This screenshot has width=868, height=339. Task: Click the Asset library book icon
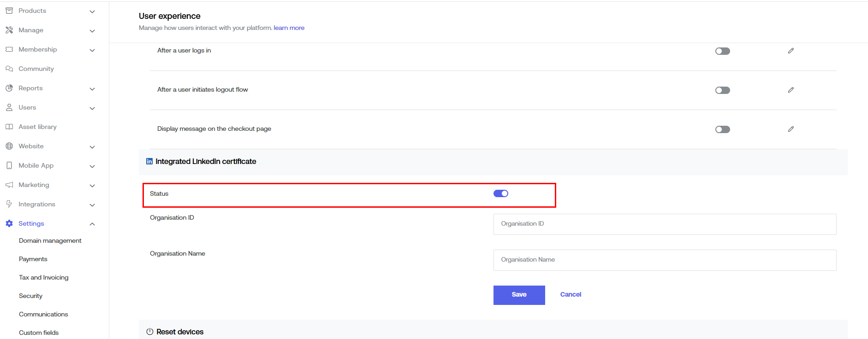click(x=9, y=127)
